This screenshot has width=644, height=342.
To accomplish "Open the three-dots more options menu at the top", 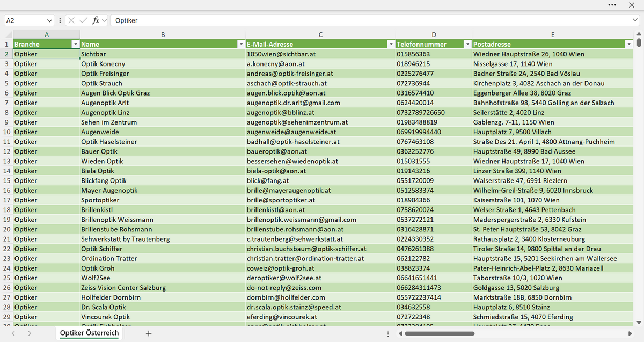I will click(612, 5).
